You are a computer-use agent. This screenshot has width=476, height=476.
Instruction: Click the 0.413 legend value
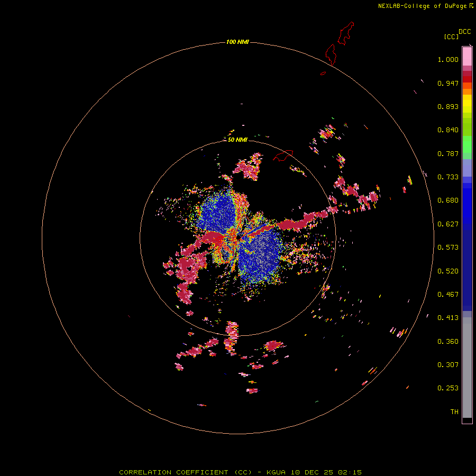pyautogui.click(x=448, y=318)
